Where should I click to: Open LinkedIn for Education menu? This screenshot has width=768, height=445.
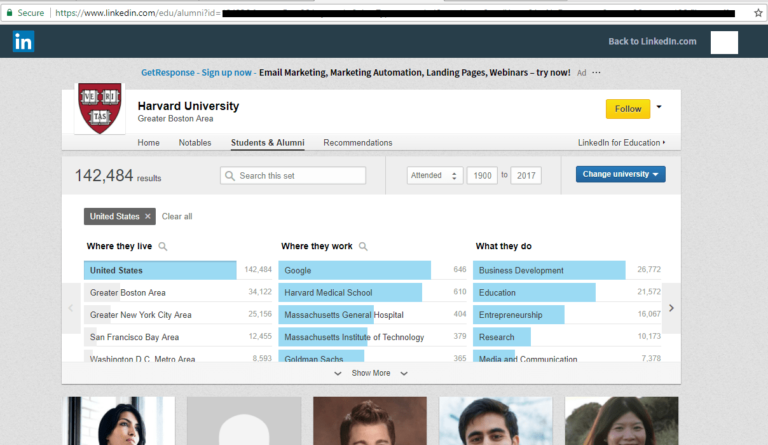[621, 142]
